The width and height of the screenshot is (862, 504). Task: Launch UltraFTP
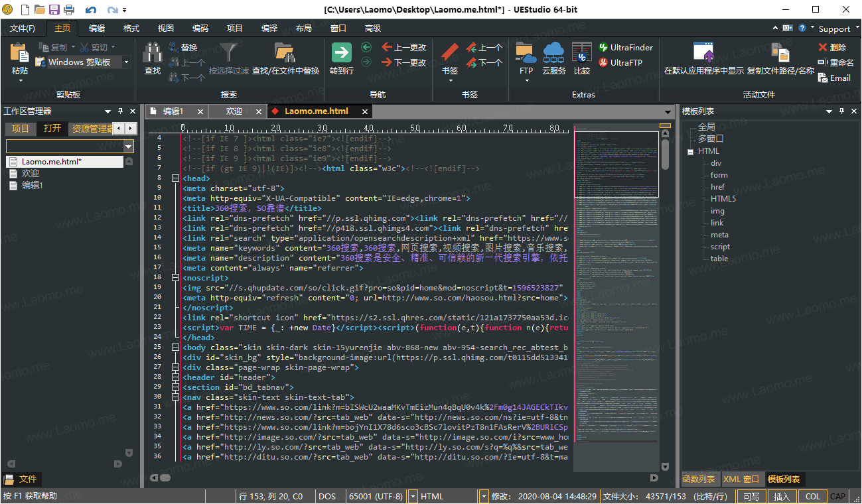click(620, 62)
